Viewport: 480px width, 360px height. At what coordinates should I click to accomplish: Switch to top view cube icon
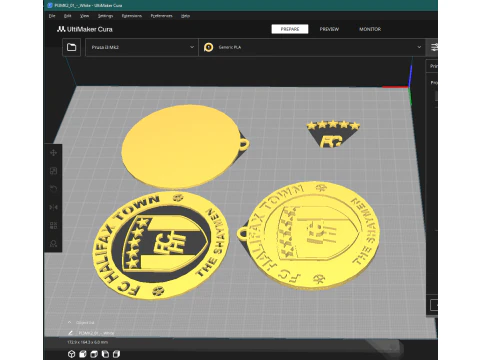94,354
